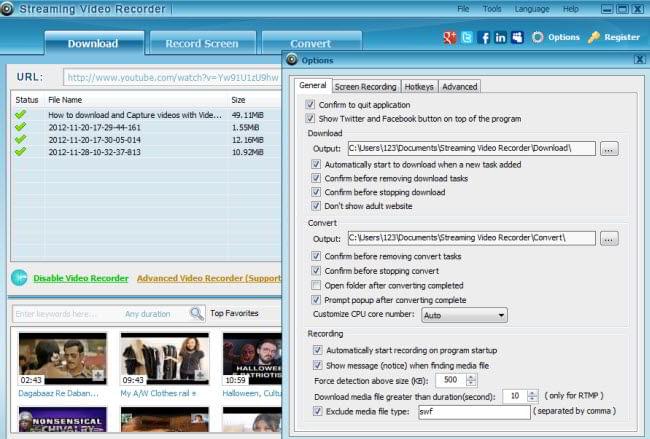The width and height of the screenshot is (650, 439).
Task: Click the Top Favorites label
Action: click(x=234, y=313)
